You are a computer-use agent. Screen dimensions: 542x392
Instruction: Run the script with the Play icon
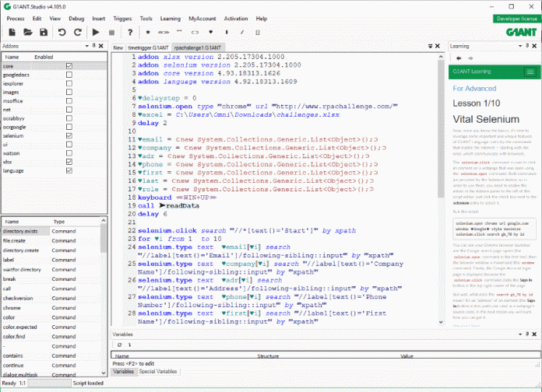[x=97, y=32]
